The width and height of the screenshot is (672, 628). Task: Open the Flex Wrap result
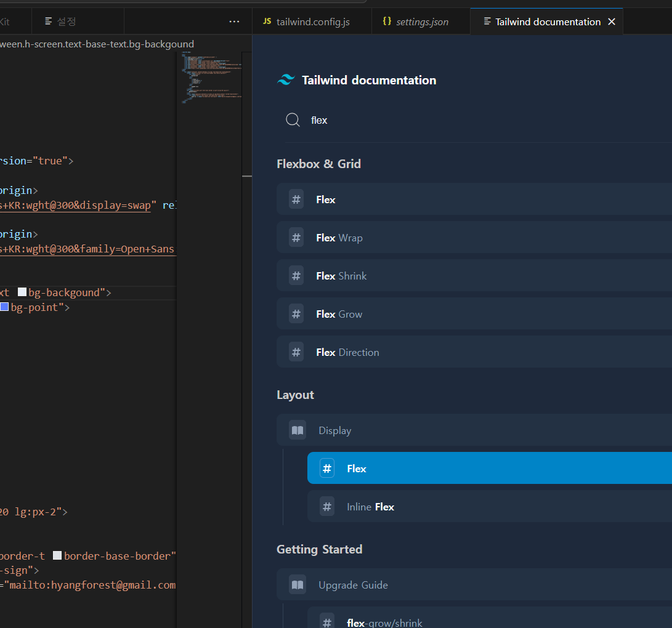point(474,237)
